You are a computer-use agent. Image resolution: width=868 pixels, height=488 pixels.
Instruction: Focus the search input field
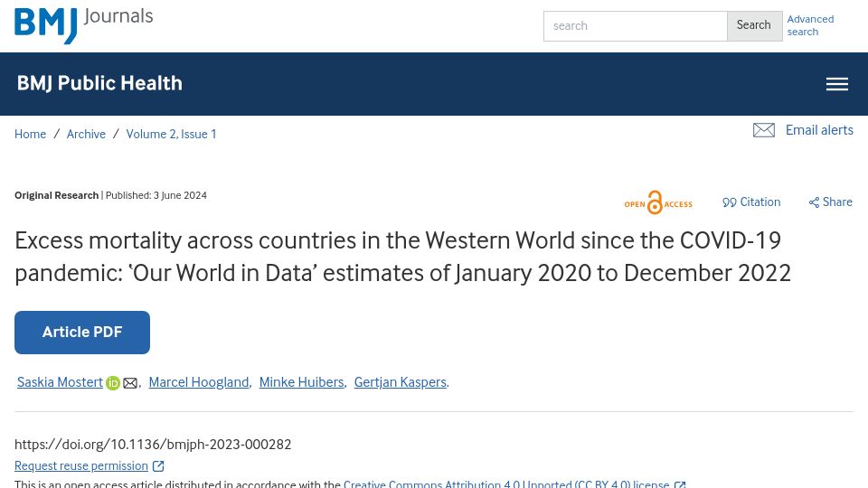point(635,26)
